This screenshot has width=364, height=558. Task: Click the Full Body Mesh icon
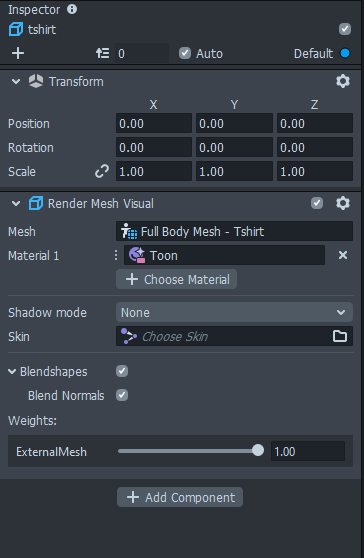129,231
